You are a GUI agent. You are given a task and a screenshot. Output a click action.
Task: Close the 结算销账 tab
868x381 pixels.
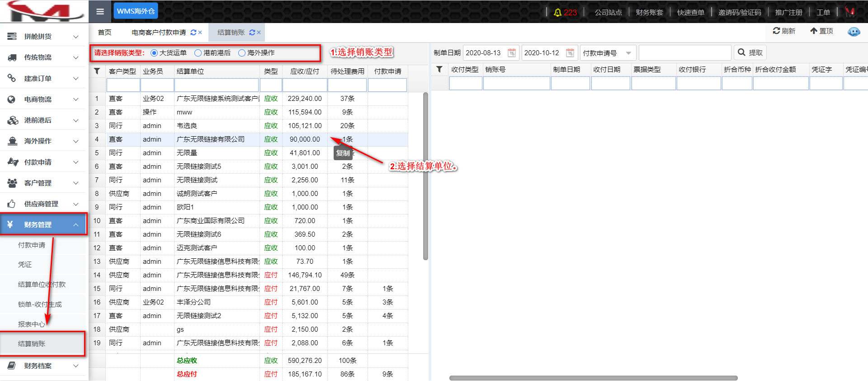click(259, 33)
